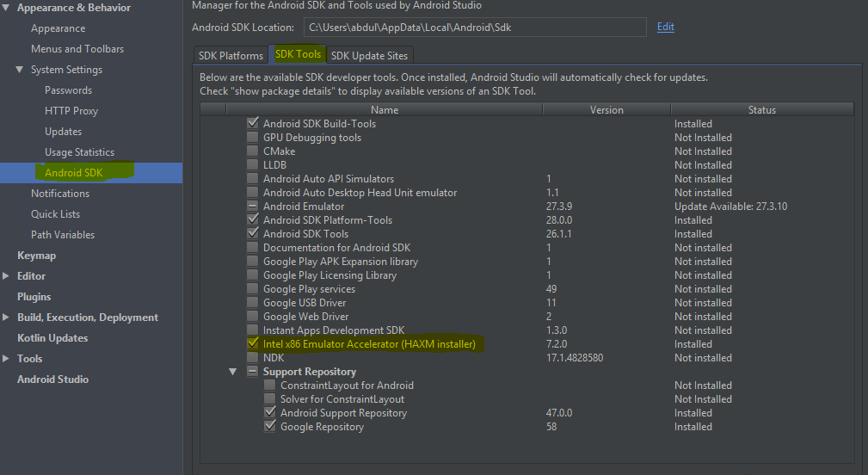Enable the LLDB checkbox

[252, 165]
